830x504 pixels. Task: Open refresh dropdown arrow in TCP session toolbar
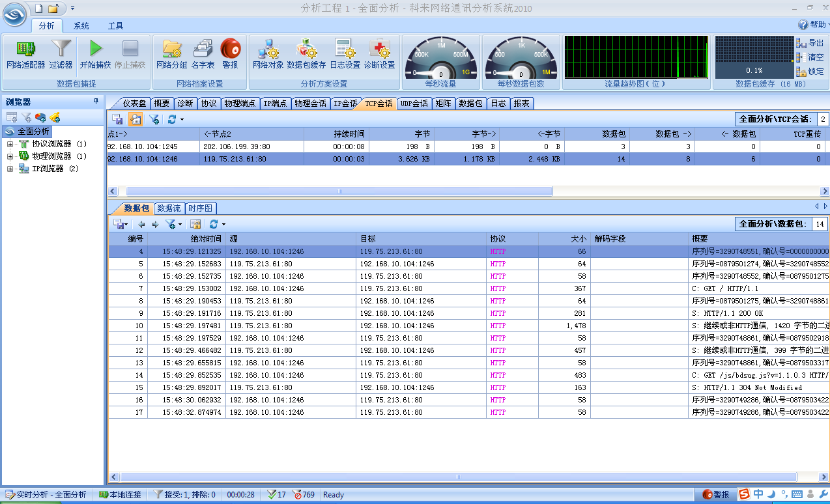[182, 119]
